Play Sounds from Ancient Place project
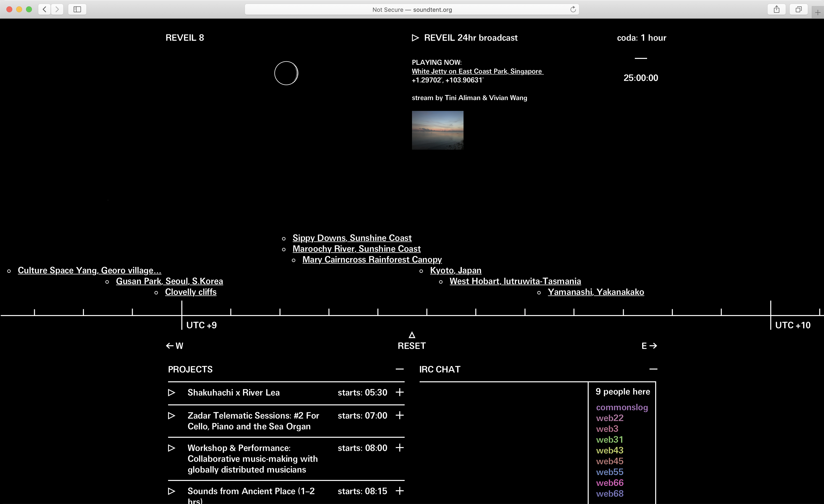The image size is (824, 504). click(172, 491)
